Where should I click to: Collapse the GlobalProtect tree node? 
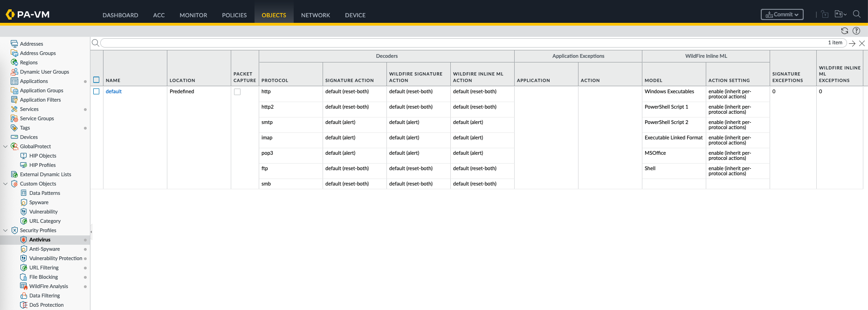pyautogui.click(x=6, y=146)
